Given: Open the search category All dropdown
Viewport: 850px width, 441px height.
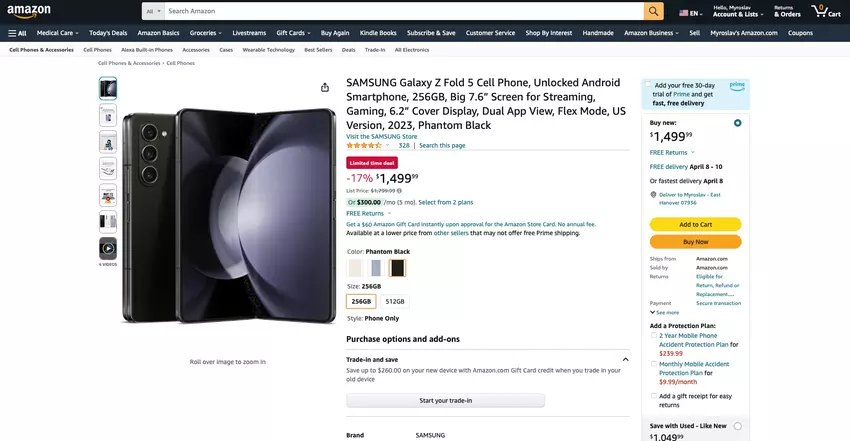Looking at the screenshot, I should click(152, 11).
